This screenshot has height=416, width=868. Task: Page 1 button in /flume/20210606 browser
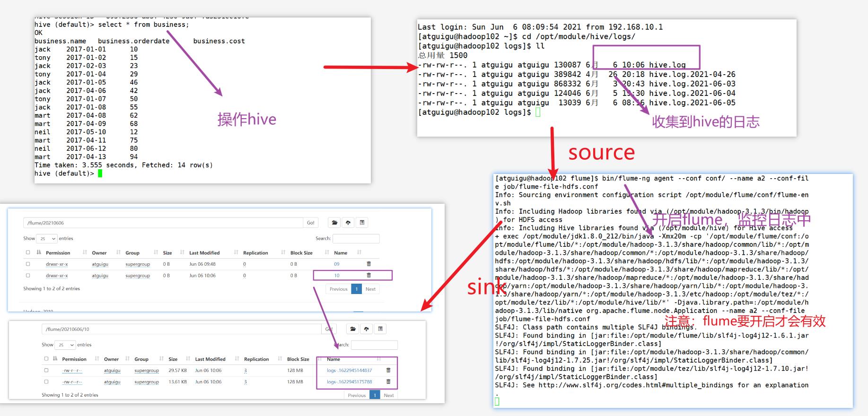click(357, 289)
